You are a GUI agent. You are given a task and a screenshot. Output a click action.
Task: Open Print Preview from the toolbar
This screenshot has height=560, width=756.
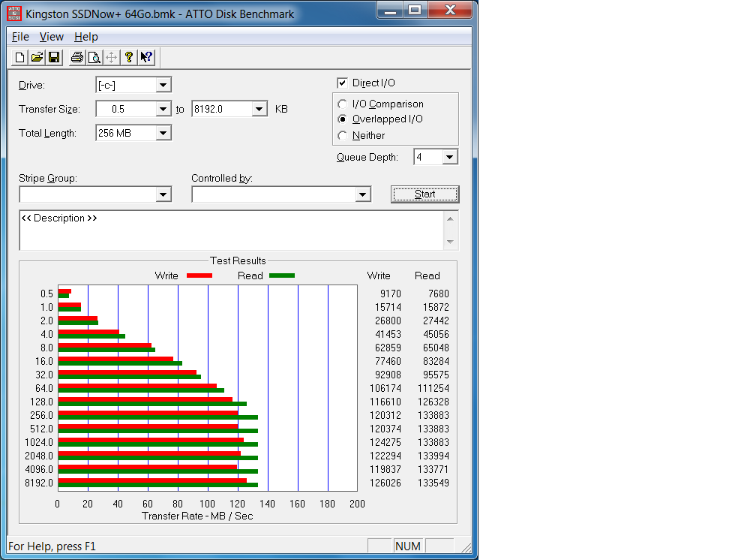pyautogui.click(x=94, y=58)
